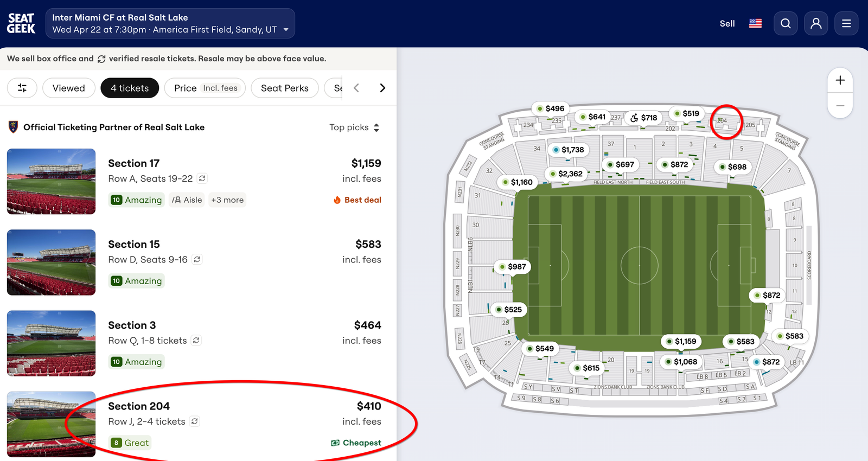This screenshot has width=868, height=461.
Task: Click the $2,362 price pin on map
Action: [x=566, y=174]
